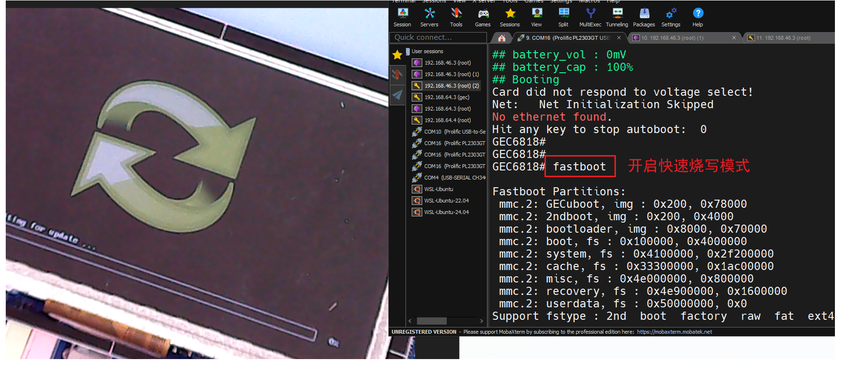Click the Tools toolbar icon
Viewport: 868px width, 372px height.
tap(456, 17)
